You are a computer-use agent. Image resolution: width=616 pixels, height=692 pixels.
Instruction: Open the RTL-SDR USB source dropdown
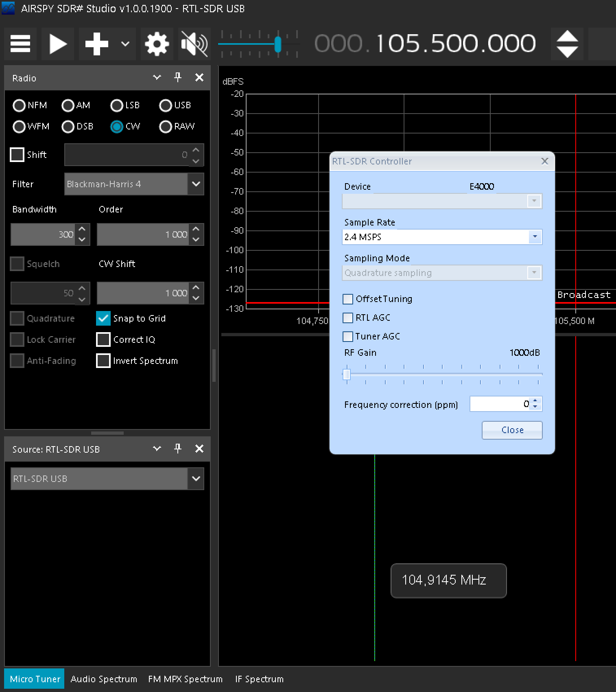click(x=196, y=479)
